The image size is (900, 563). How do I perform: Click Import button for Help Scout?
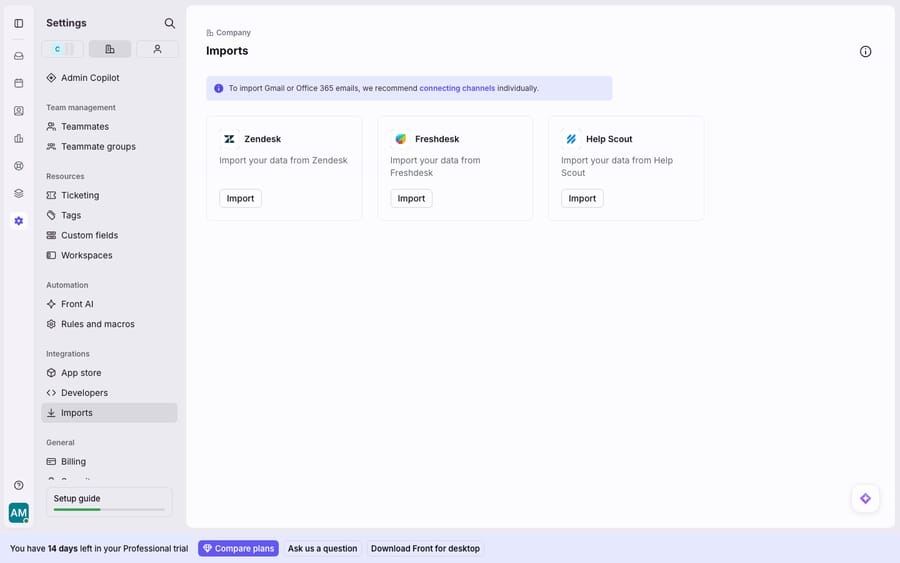[582, 199]
